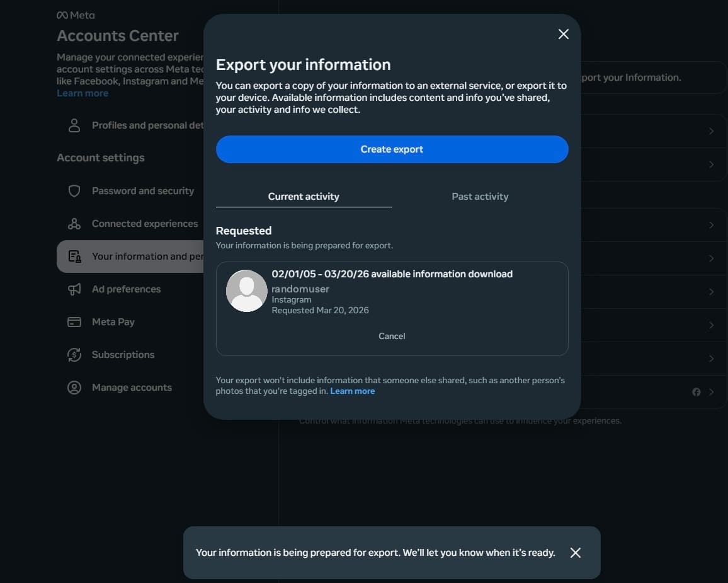Click the Meta logo
Viewport: 728px width, 583px height.
(76, 15)
